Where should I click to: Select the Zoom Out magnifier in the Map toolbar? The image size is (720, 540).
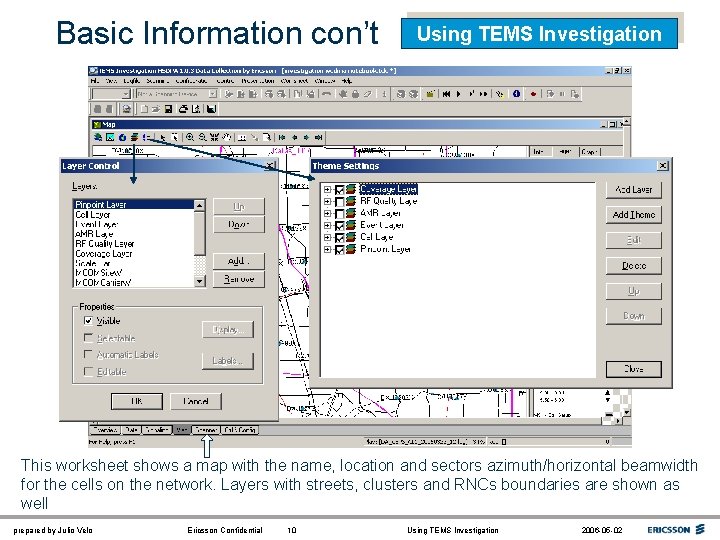pyautogui.click(x=202, y=137)
